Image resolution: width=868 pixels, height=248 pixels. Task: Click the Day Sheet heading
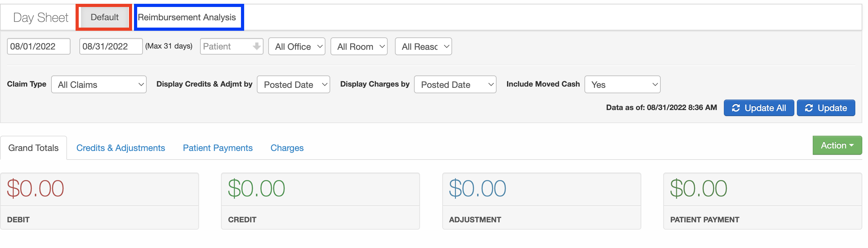40,17
